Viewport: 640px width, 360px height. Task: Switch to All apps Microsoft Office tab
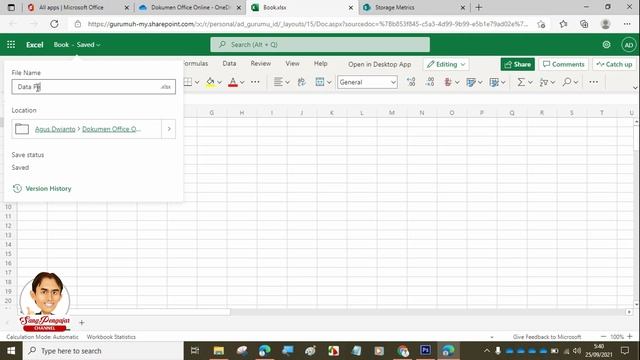click(x=78, y=7)
